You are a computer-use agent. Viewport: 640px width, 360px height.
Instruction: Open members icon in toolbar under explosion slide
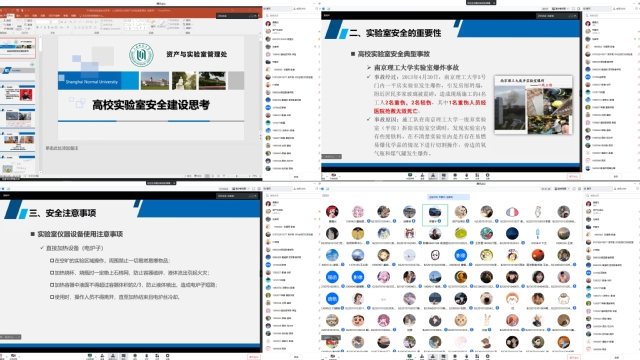pos(433,176)
